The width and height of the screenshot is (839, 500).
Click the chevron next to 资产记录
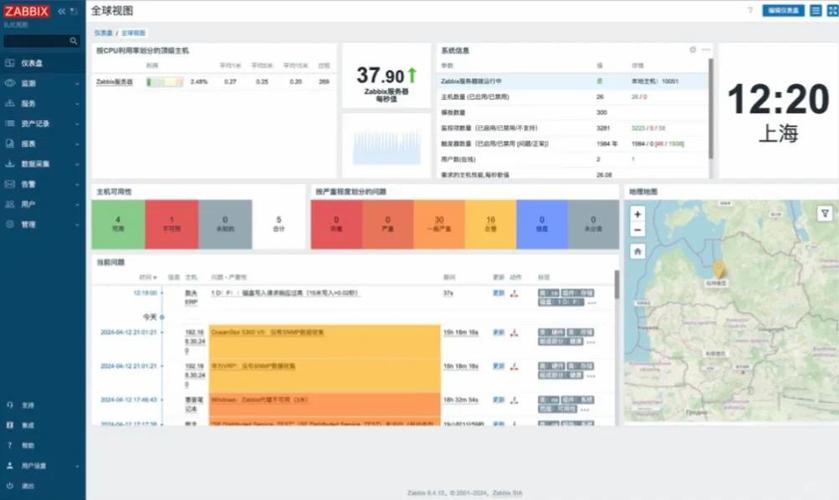pyautogui.click(x=78, y=124)
